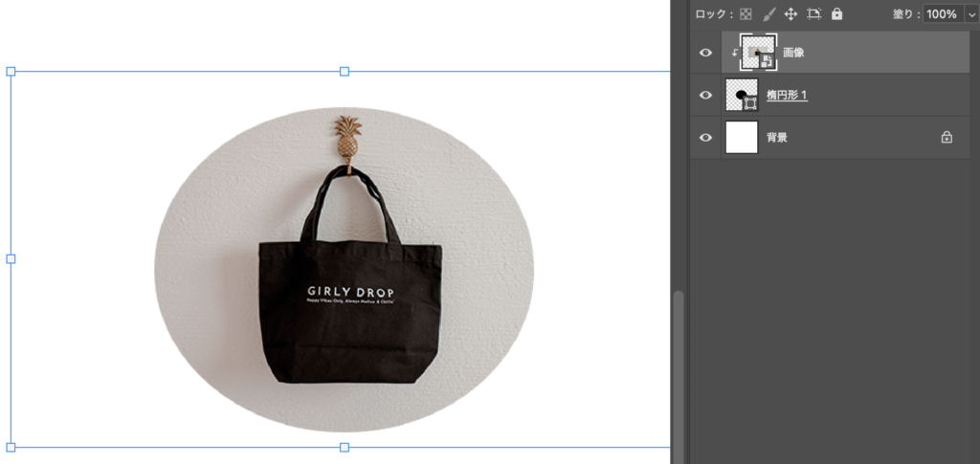Click the pineapple hook in the image
The height and width of the screenshot is (464, 980).
(x=346, y=143)
